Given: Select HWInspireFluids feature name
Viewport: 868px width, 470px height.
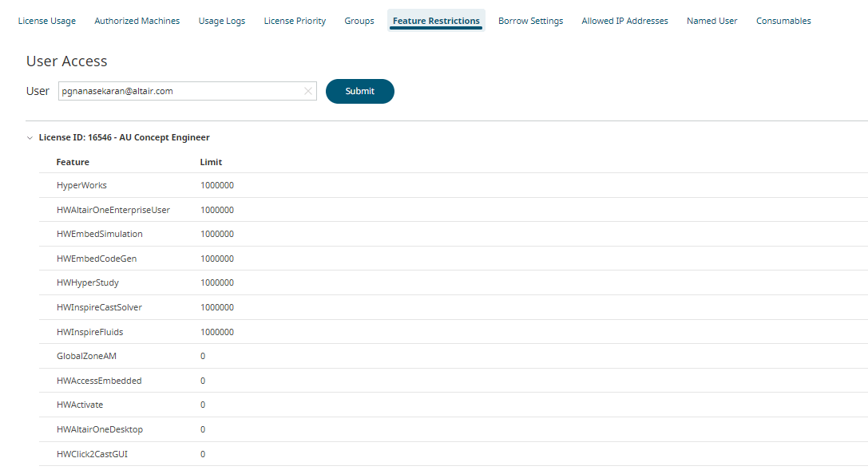Looking at the screenshot, I should 89,332.
